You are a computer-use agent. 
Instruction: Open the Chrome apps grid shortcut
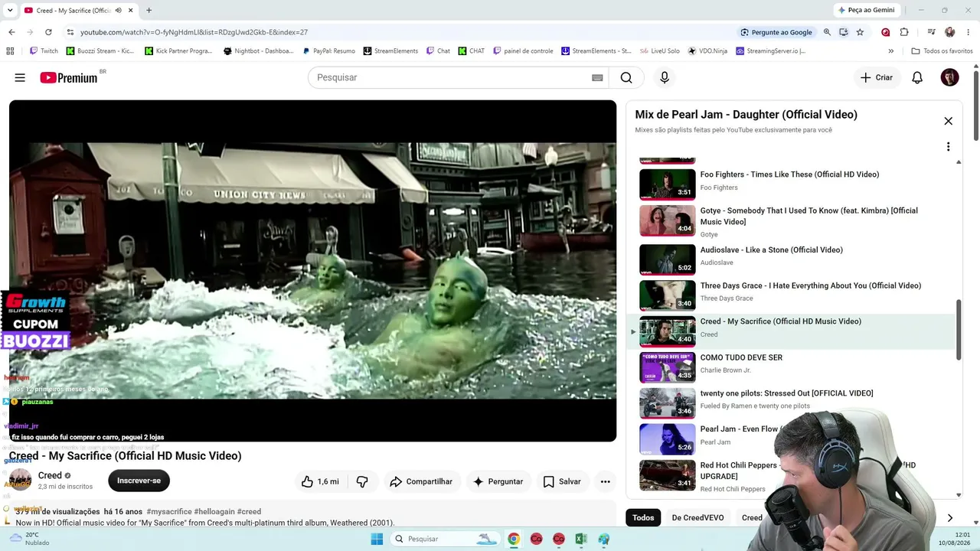(10, 51)
